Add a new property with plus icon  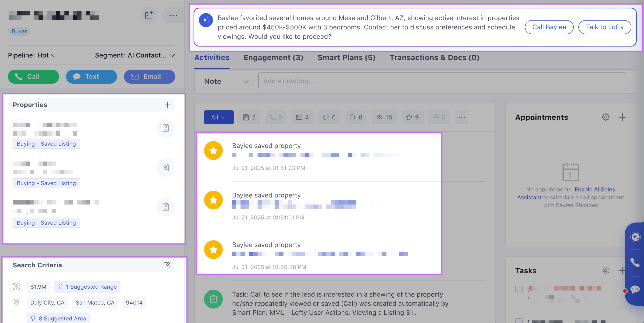167,105
